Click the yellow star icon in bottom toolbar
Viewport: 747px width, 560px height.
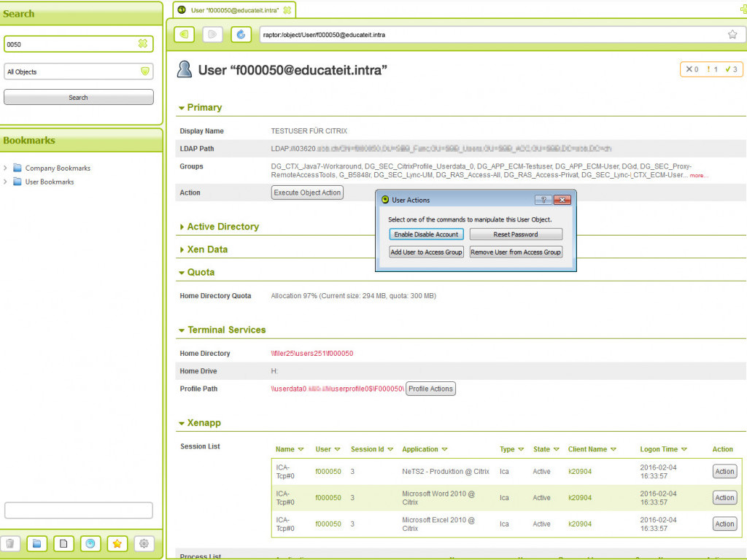pos(117,543)
